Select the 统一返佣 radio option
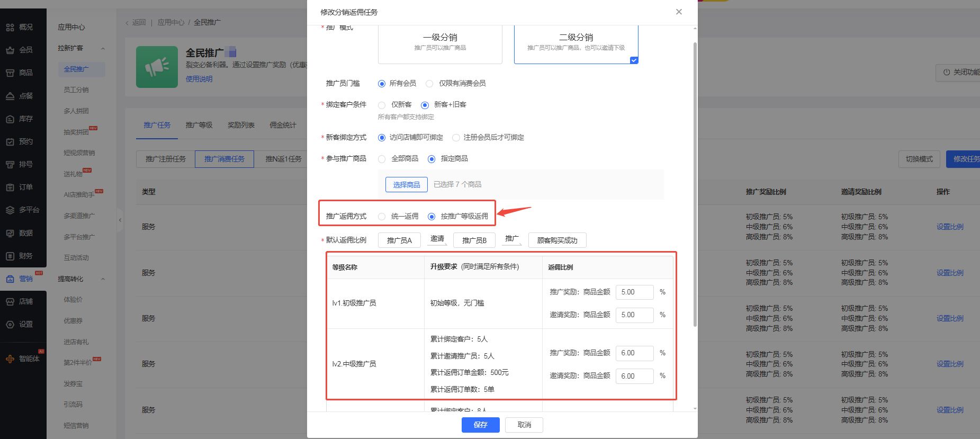980x439 pixels. click(382, 217)
